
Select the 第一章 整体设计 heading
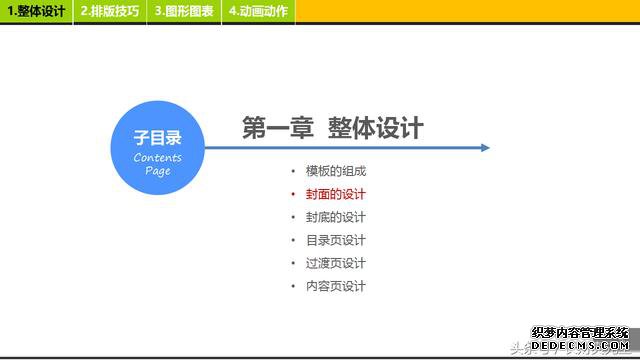[x=333, y=128]
